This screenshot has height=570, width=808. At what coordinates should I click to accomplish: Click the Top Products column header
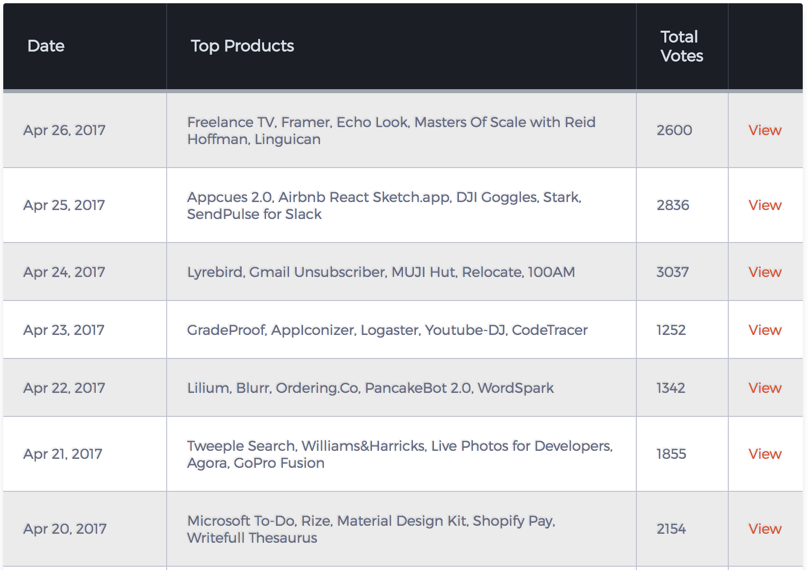pyautogui.click(x=242, y=46)
